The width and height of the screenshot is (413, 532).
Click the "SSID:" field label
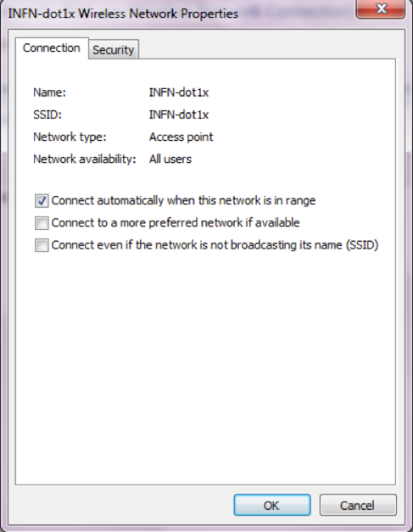[x=47, y=115]
